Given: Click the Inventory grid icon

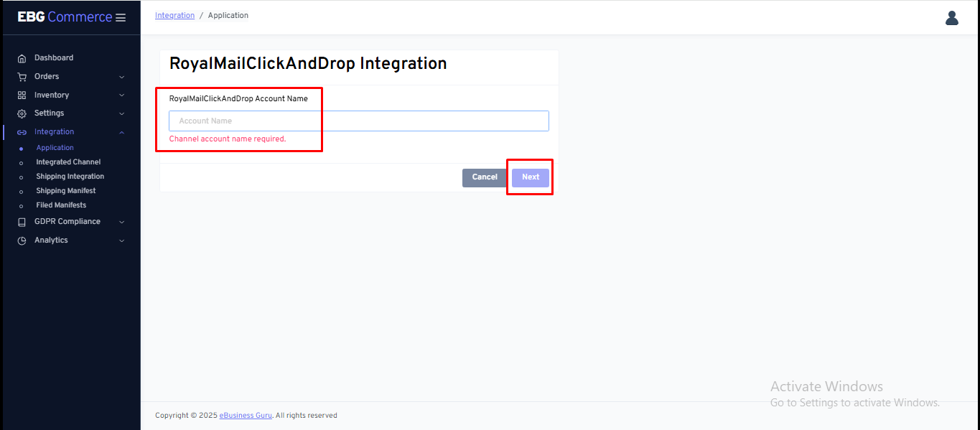Looking at the screenshot, I should click(22, 95).
